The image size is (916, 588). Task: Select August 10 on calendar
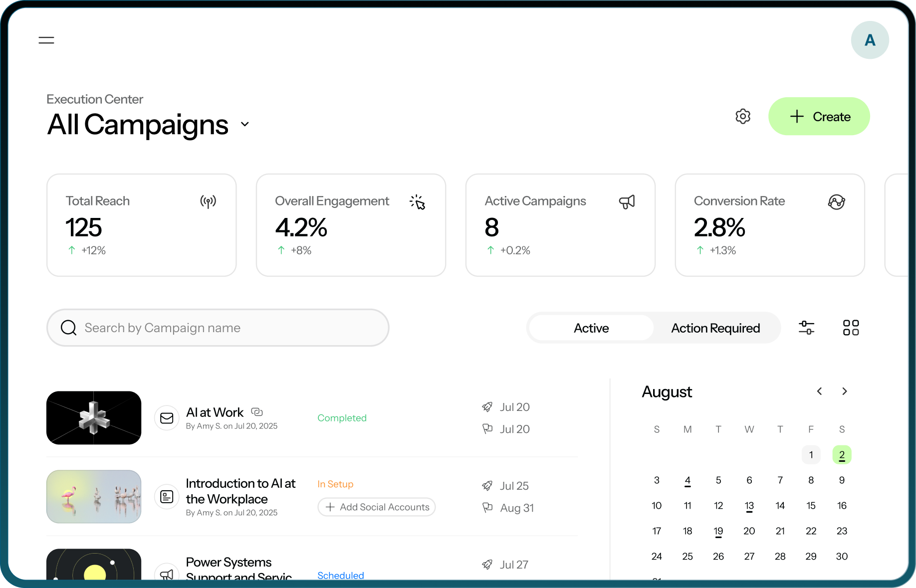pyautogui.click(x=657, y=506)
